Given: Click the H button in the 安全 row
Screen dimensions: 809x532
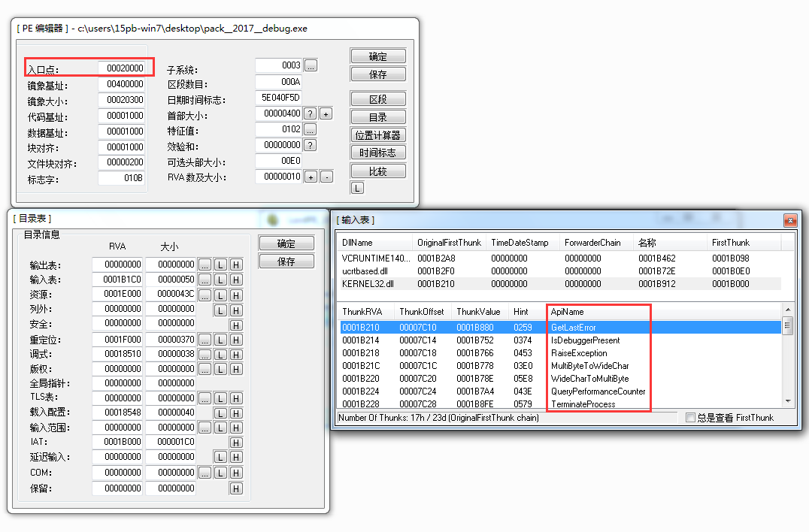Looking at the screenshot, I should pyautogui.click(x=236, y=325).
